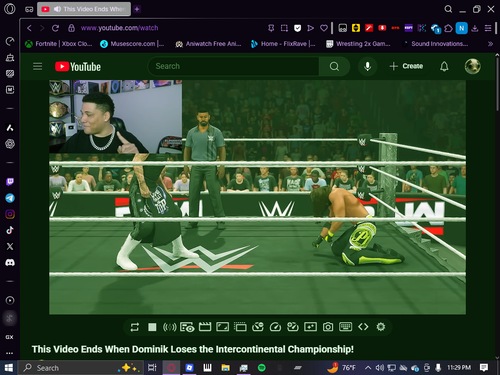
Task: Expand hidden bookmarks overflow chevron
Action: click(490, 44)
